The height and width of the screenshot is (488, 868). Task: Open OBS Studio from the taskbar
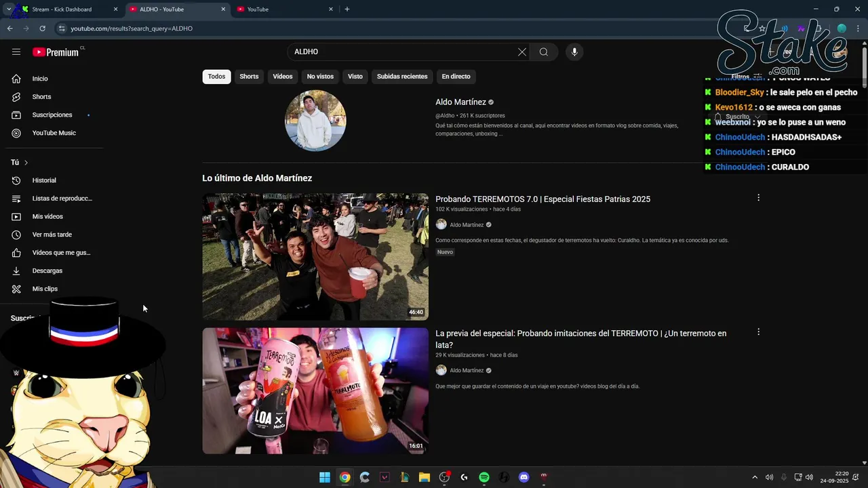(x=444, y=477)
